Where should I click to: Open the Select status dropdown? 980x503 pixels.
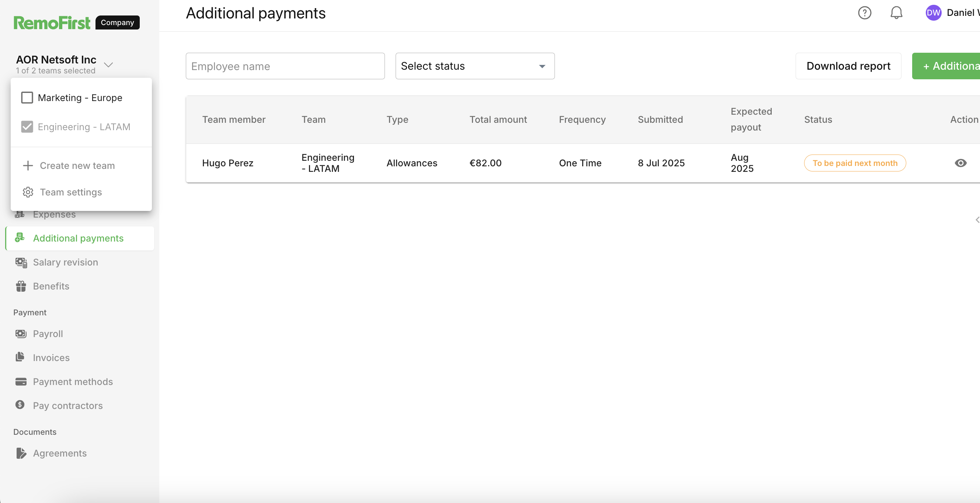[x=475, y=66]
